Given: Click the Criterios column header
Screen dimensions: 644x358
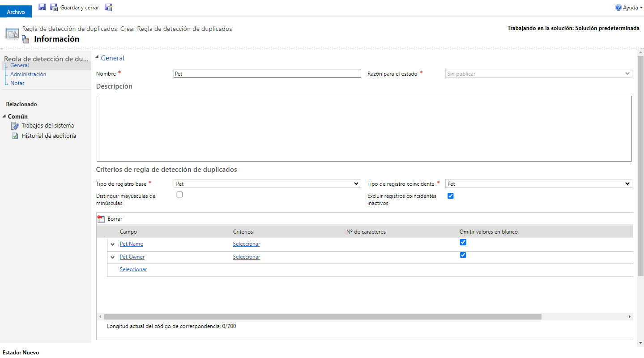Looking at the screenshot, I should [243, 232].
